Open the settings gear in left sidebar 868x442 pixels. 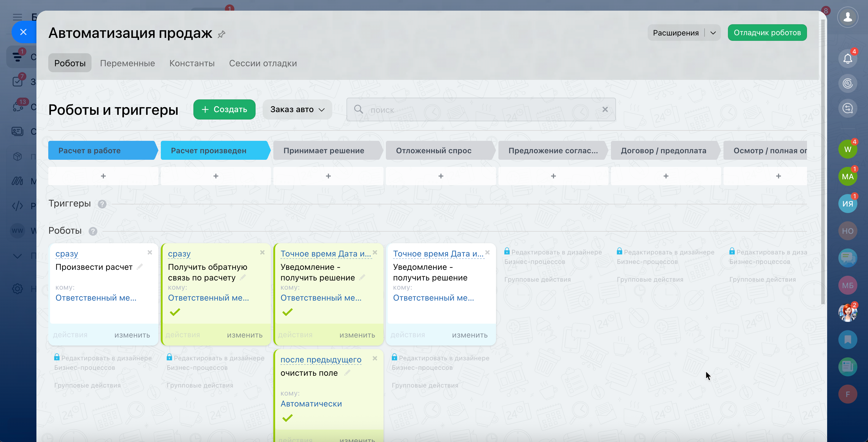17,288
